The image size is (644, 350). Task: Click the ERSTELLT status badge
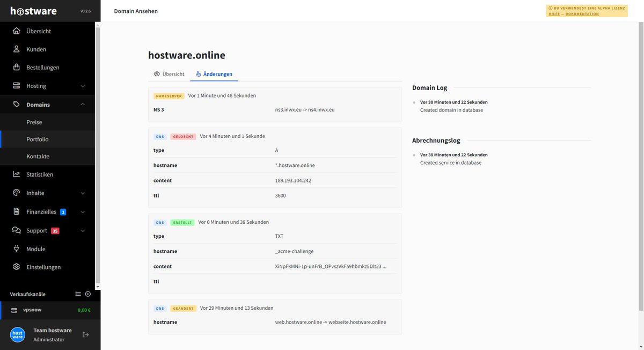click(x=182, y=222)
